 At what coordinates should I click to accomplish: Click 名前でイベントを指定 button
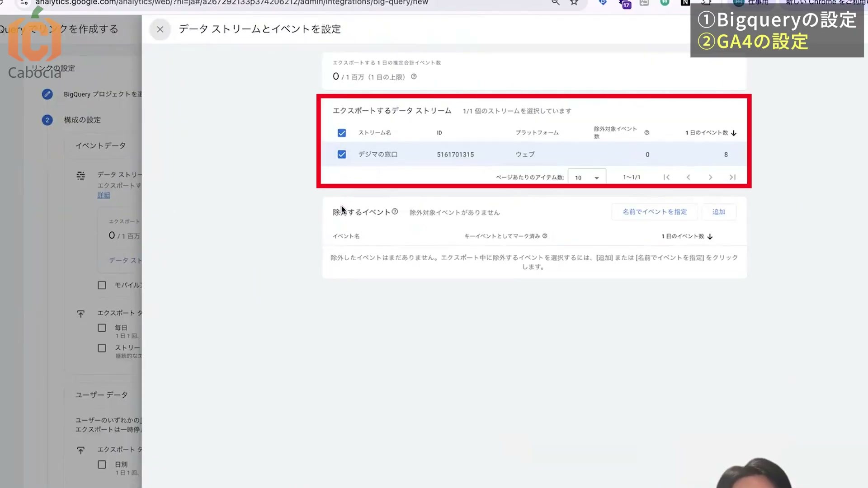pyautogui.click(x=655, y=212)
